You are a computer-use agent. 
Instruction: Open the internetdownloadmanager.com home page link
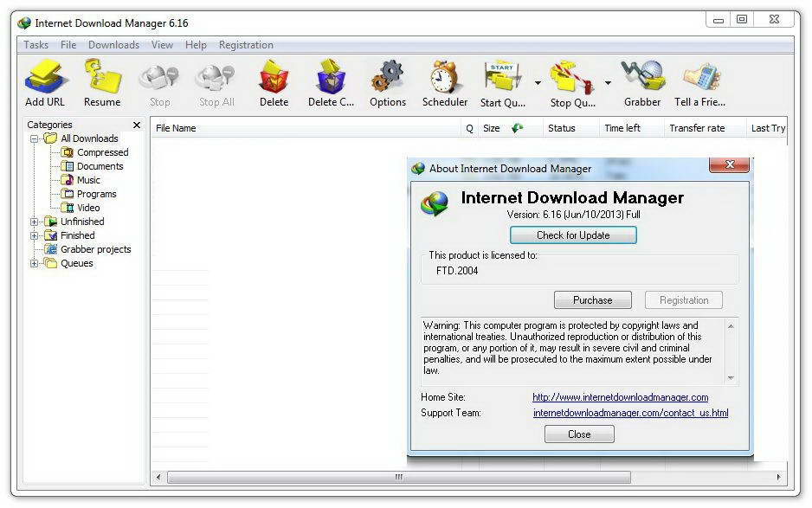620,398
